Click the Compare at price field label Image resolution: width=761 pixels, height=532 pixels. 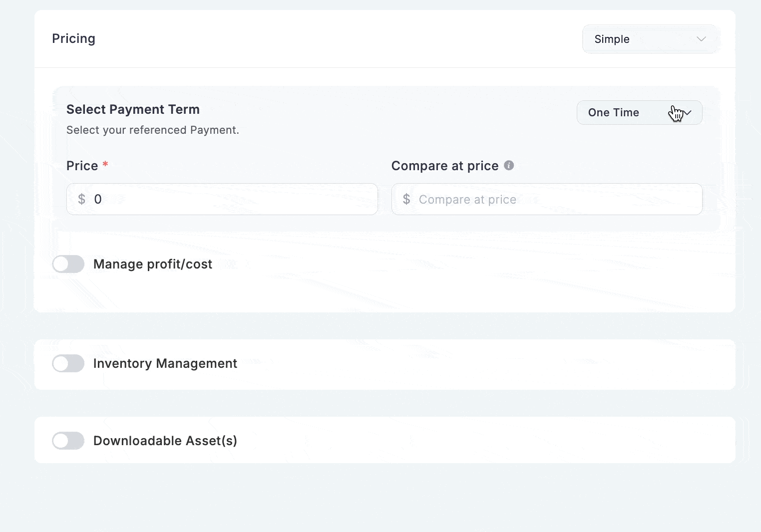pos(444,166)
